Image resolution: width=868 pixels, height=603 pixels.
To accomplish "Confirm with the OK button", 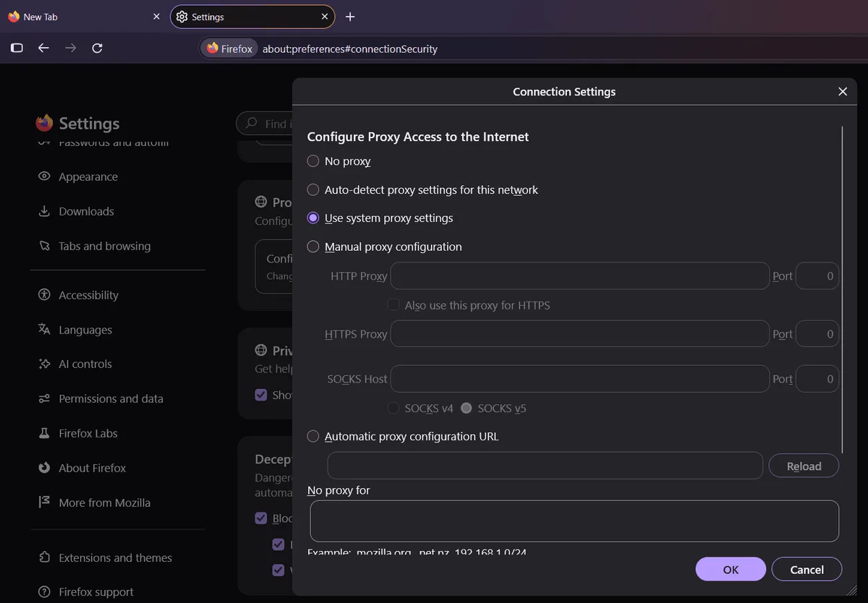I will click(x=731, y=569).
